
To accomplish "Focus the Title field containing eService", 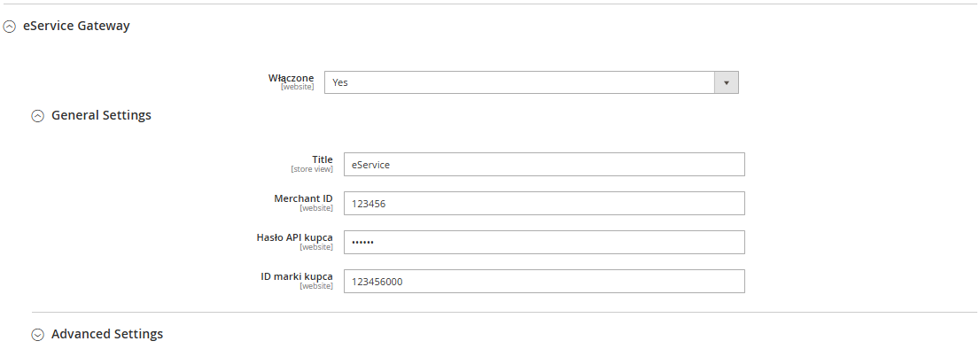I will pyautogui.click(x=544, y=164).
